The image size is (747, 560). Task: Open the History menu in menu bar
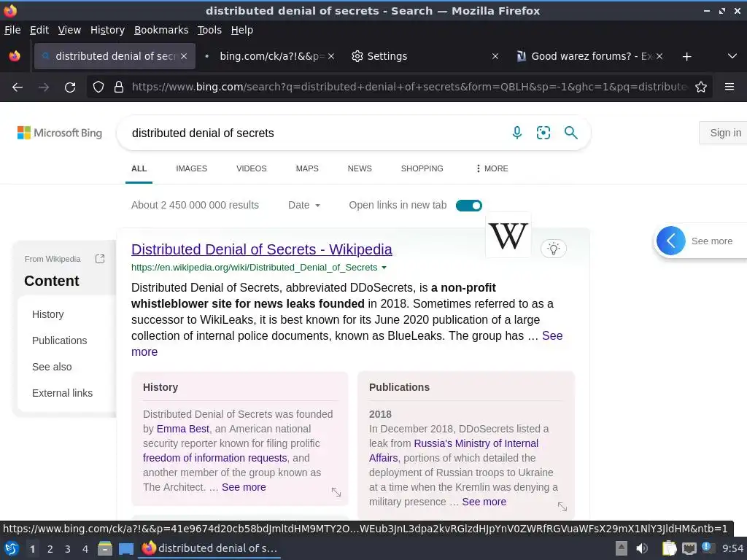point(107,30)
